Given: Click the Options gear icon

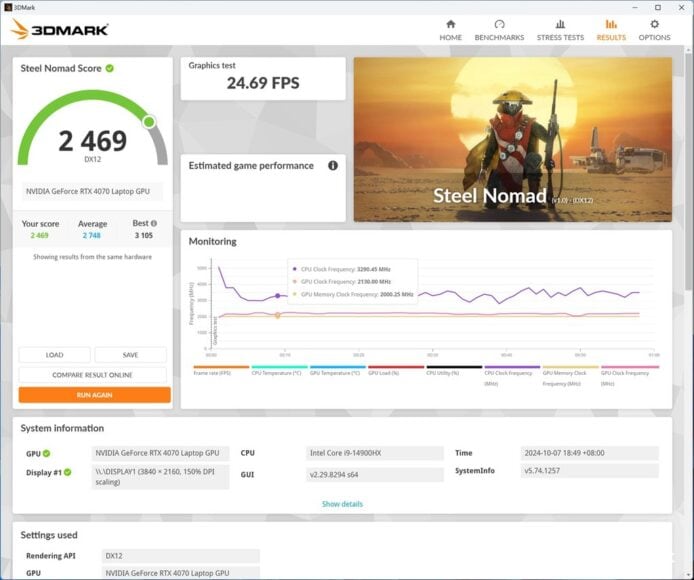Looking at the screenshot, I should (655, 24).
